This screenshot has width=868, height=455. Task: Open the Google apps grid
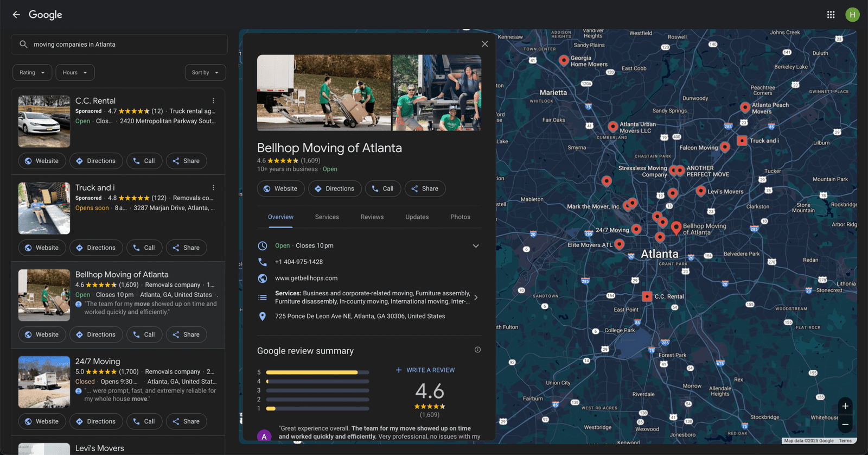point(831,15)
